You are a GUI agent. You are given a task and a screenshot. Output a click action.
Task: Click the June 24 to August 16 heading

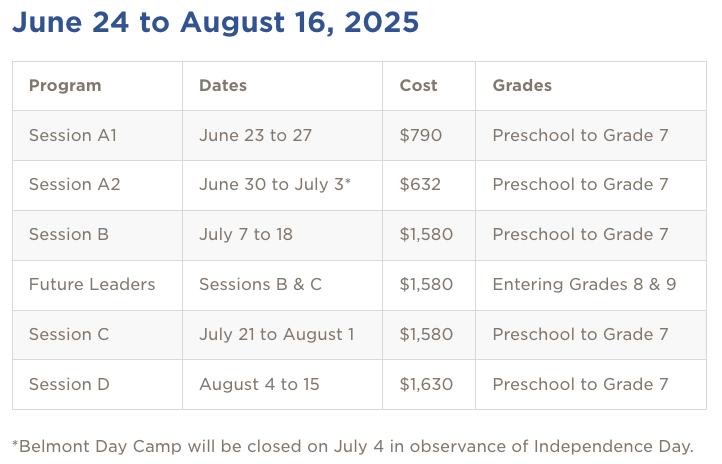pyautogui.click(x=215, y=22)
